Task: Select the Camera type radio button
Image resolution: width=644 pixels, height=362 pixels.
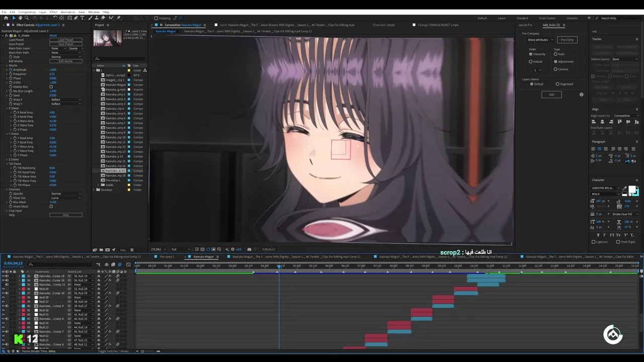Action: click(555, 69)
